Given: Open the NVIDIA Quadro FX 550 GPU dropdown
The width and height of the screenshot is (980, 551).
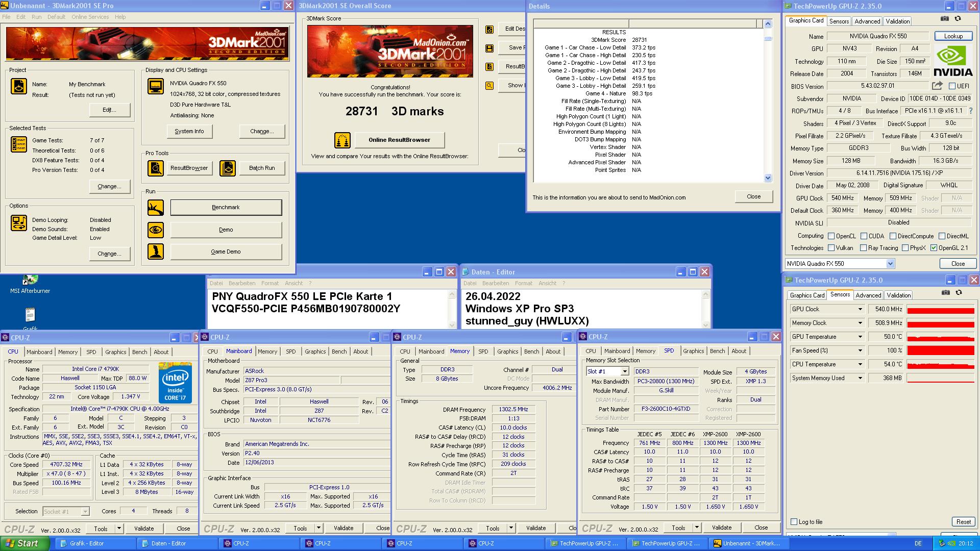Looking at the screenshot, I should (890, 264).
